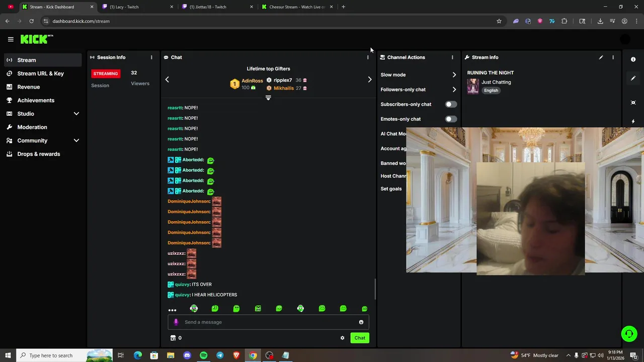Click the Just Chatting category thumbnail
The width and height of the screenshot is (644, 362).
(473, 86)
